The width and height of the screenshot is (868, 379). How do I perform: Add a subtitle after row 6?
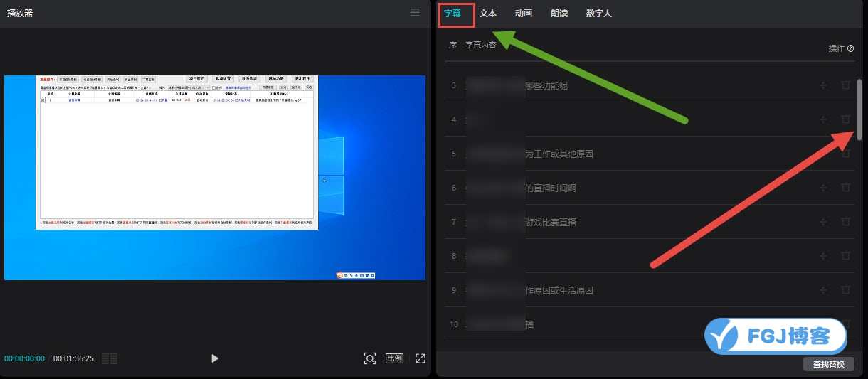pyautogui.click(x=823, y=188)
